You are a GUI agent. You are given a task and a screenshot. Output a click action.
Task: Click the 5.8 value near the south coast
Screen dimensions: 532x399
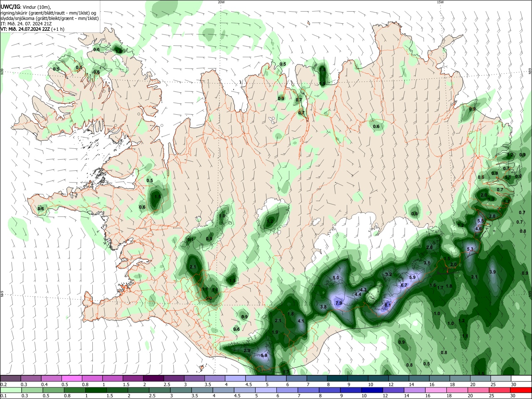point(264,356)
